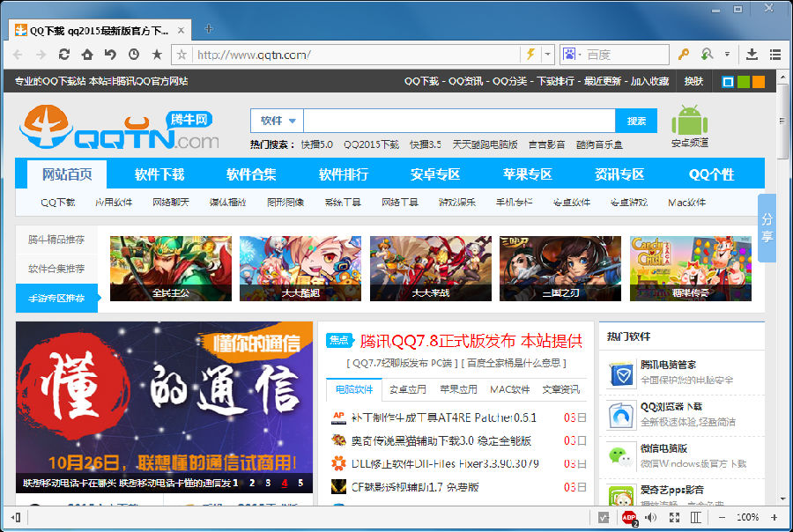Click the 网络聊天 subcategory link
This screenshot has height=532, width=793.
coord(171,203)
